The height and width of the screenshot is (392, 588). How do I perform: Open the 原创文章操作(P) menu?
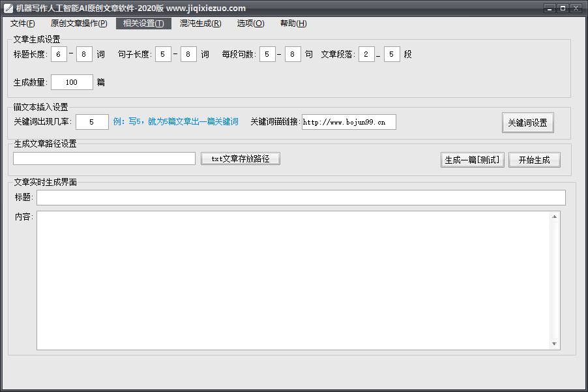79,23
